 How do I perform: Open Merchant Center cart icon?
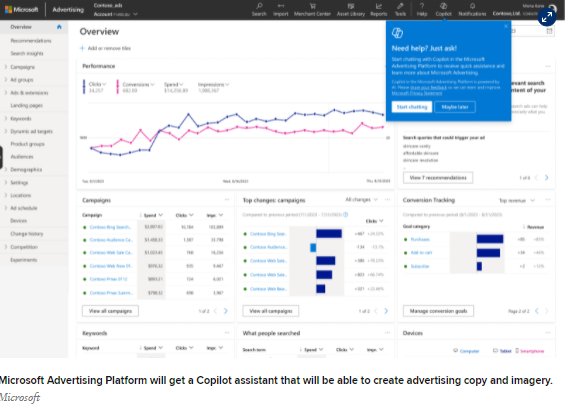(x=312, y=6)
